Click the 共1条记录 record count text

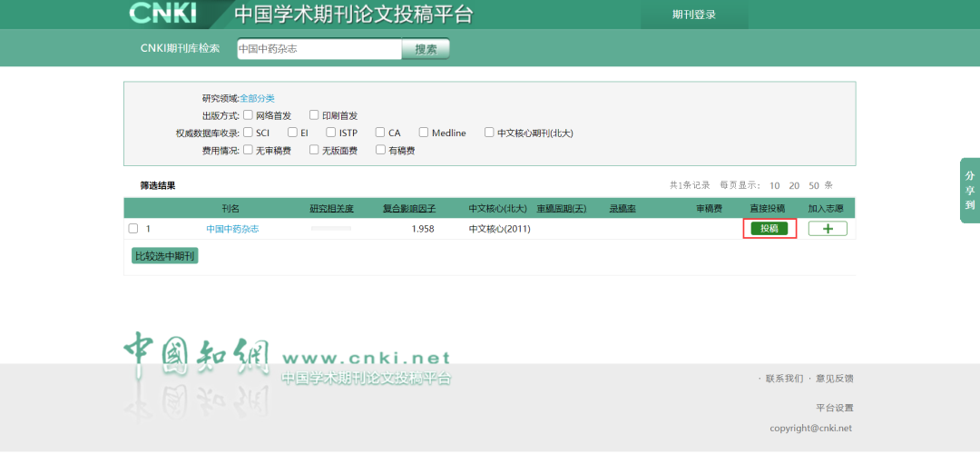[690, 186]
